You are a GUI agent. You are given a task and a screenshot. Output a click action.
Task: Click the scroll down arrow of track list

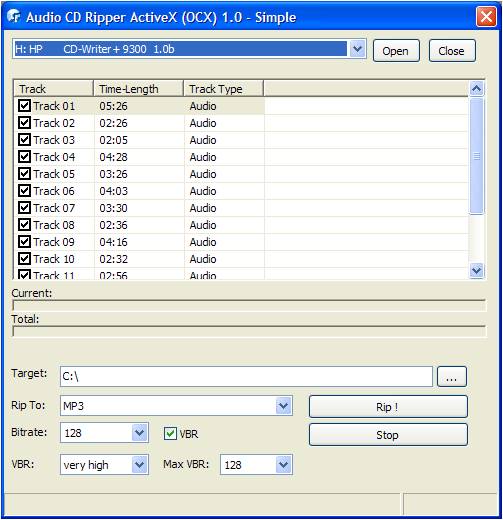pos(476,270)
